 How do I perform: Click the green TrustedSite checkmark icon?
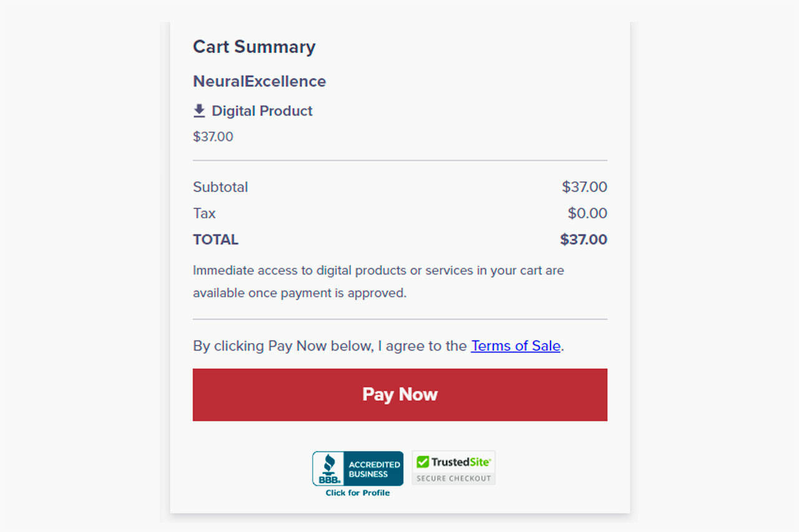pos(423,462)
